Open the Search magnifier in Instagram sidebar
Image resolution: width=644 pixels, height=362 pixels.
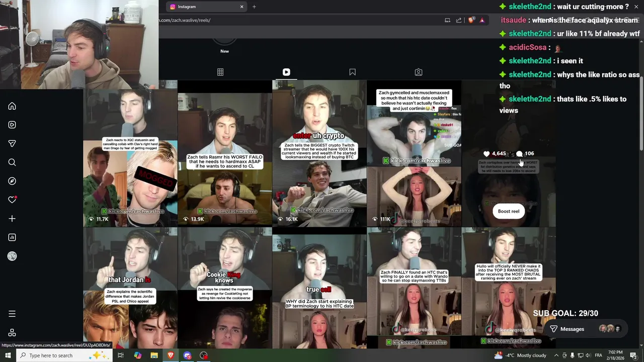click(12, 162)
